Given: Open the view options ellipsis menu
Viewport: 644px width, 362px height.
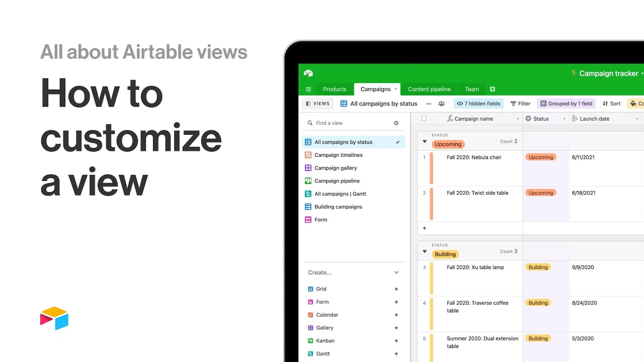Looking at the screenshot, I should [429, 104].
